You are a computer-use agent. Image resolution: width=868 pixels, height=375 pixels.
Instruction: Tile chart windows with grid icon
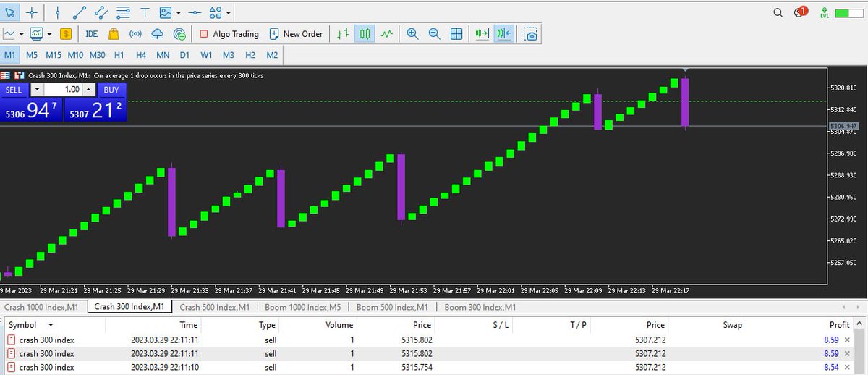coord(456,33)
